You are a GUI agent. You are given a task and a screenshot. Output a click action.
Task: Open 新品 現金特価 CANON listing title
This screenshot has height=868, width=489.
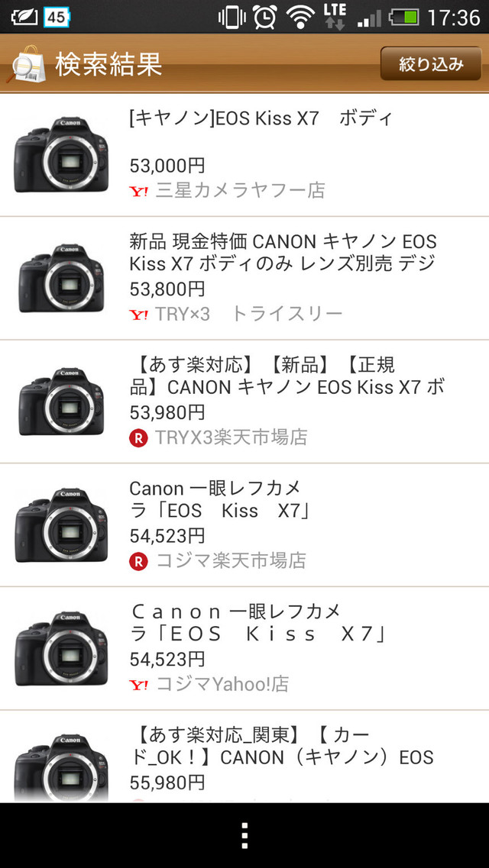click(x=283, y=253)
